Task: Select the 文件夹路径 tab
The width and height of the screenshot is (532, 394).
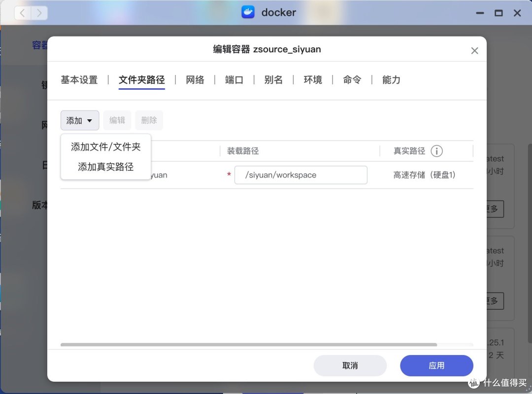Action: tap(141, 80)
